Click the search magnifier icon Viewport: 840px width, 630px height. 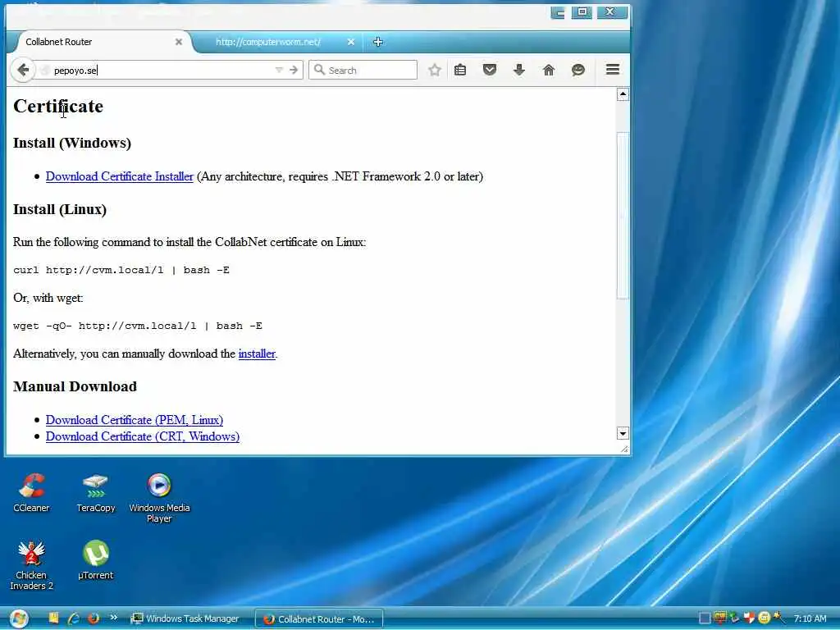(319, 70)
